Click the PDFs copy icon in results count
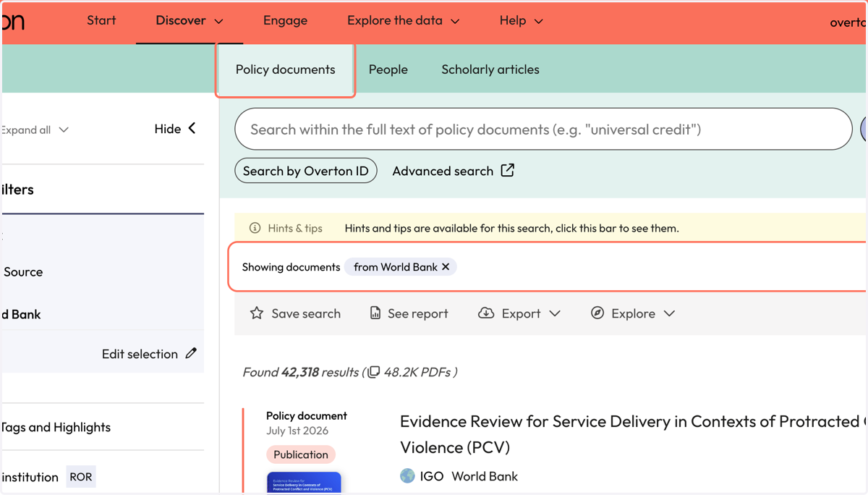Screen dimensions: 868x495 pos(373,373)
